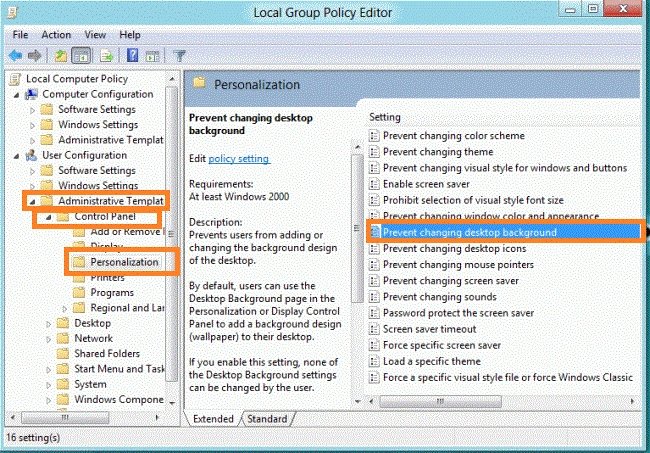Click the Computer Configuration node icon

pyautogui.click(x=31, y=94)
